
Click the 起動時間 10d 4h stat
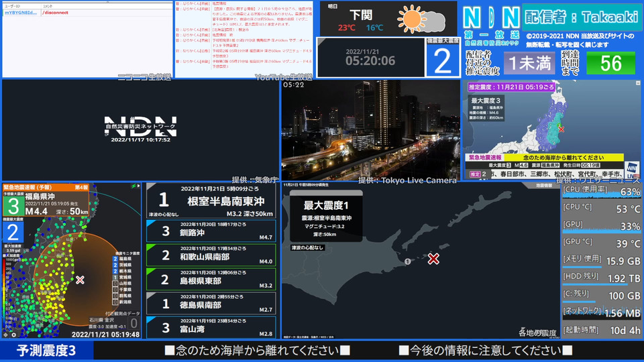pos(601,330)
